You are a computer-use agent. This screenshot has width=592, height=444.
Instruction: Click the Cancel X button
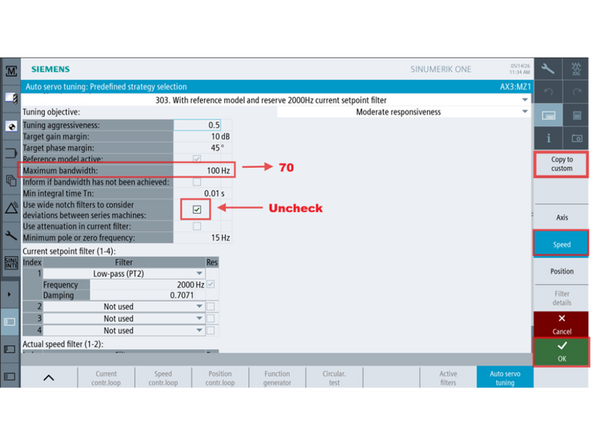pyautogui.click(x=561, y=324)
